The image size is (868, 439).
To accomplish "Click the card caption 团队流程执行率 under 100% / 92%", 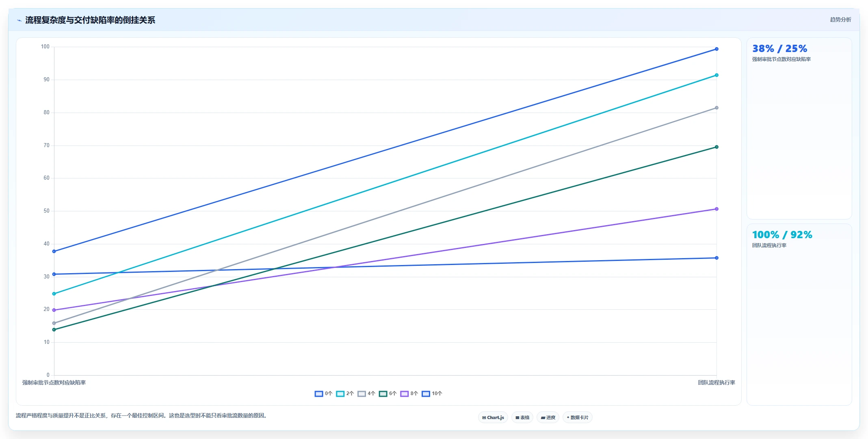I will coord(769,246).
